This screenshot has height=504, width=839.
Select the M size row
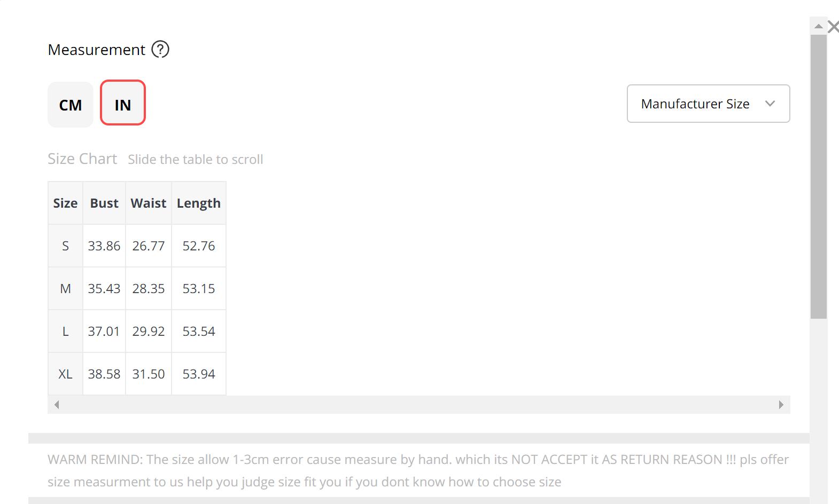tap(65, 289)
